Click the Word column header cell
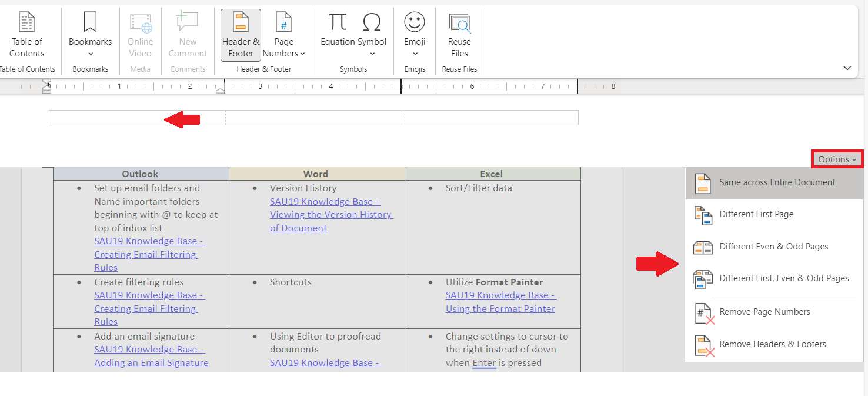Image resolution: width=868 pixels, height=396 pixels. (x=316, y=174)
